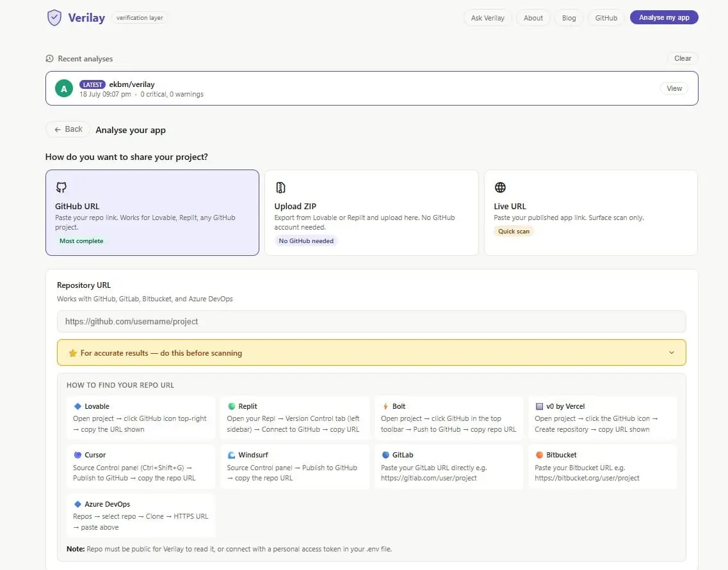Click the 'Quick scan' tag
This screenshot has width=728, height=570.
[x=514, y=231]
